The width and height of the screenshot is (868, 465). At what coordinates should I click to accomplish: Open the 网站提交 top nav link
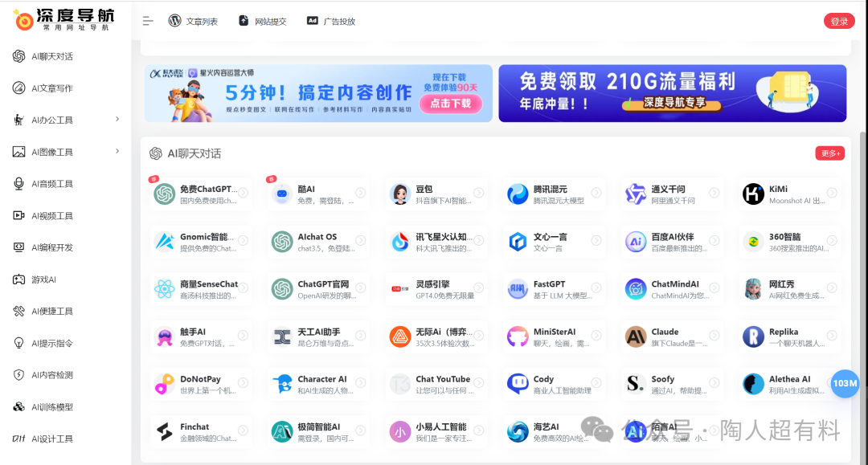pyautogui.click(x=262, y=21)
